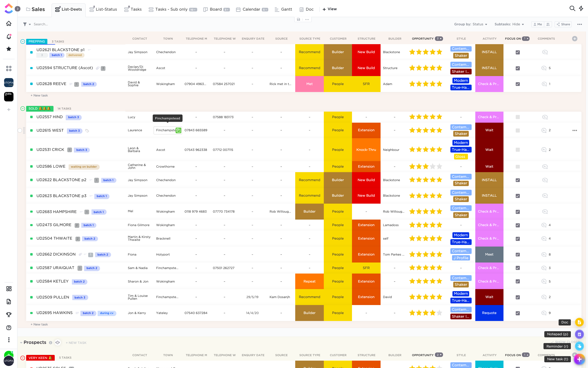The height and width of the screenshot is (368, 588).
Task: Click the Notepad floating icon
Action: click(579, 334)
